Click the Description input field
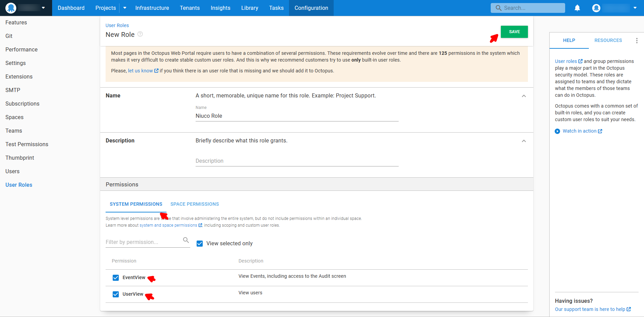This screenshot has width=644, height=317. click(x=297, y=161)
